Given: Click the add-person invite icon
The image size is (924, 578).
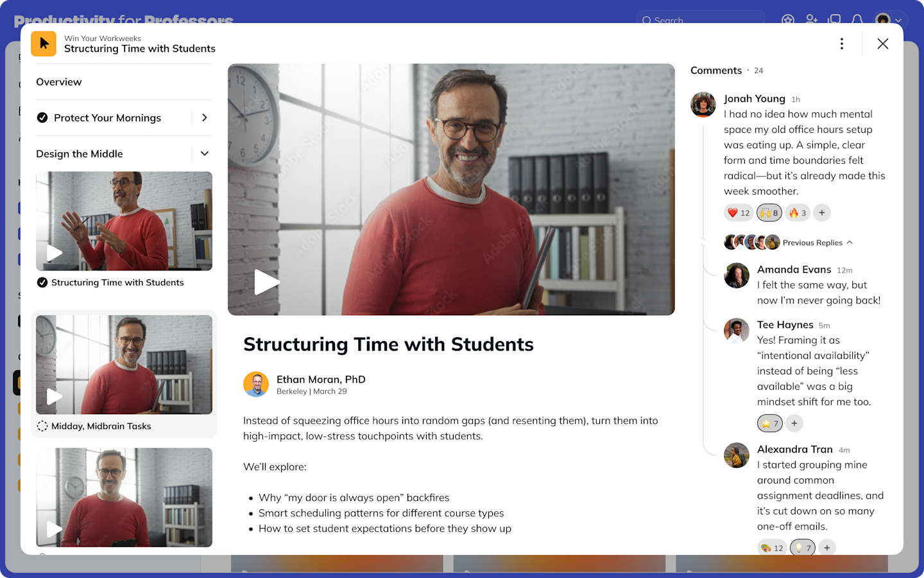Looking at the screenshot, I should click(811, 21).
